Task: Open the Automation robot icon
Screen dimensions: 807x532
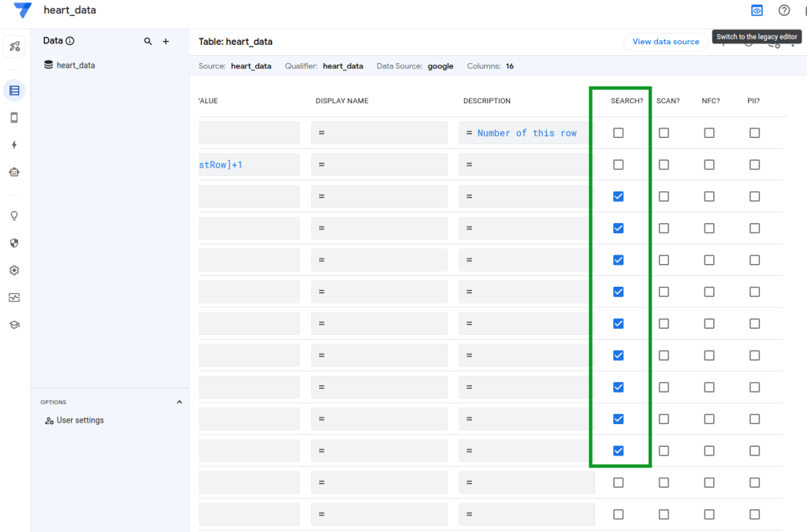Action: [x=14, y=173]
